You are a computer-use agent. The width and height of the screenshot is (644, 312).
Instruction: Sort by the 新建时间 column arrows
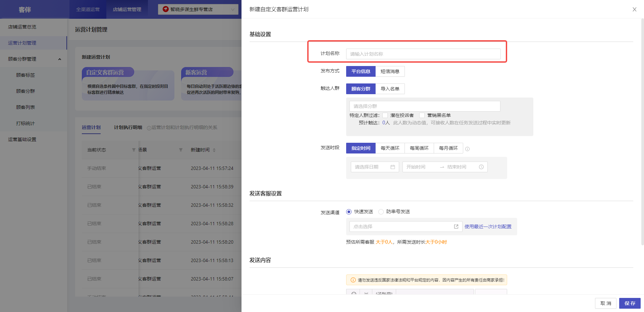(214, 150)
